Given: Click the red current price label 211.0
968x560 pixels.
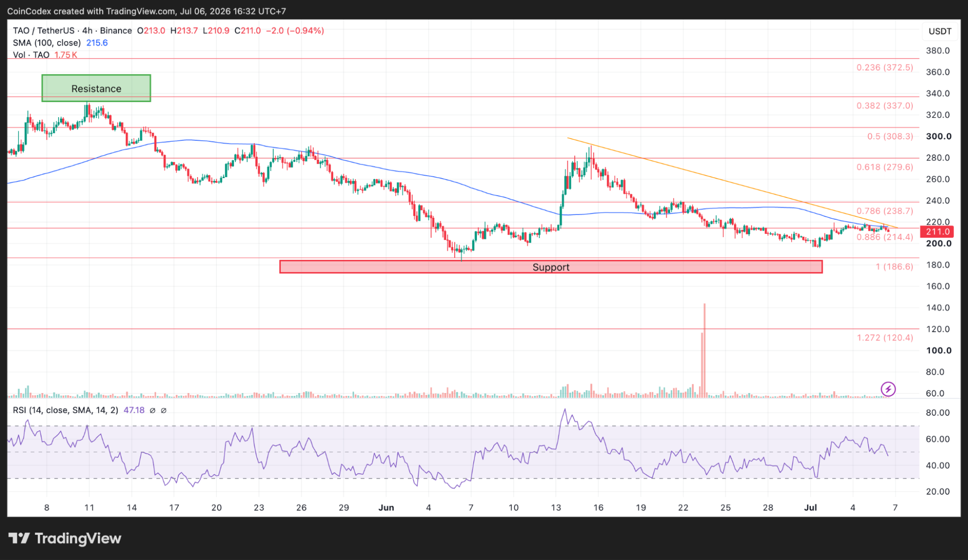Looking at the screenshot, I should tap(937, 232).
